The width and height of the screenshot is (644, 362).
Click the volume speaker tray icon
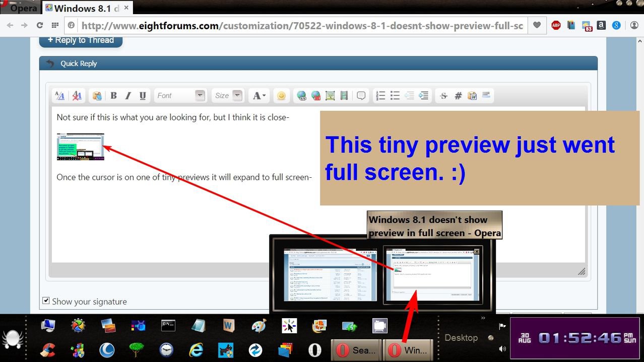(502, 349)
